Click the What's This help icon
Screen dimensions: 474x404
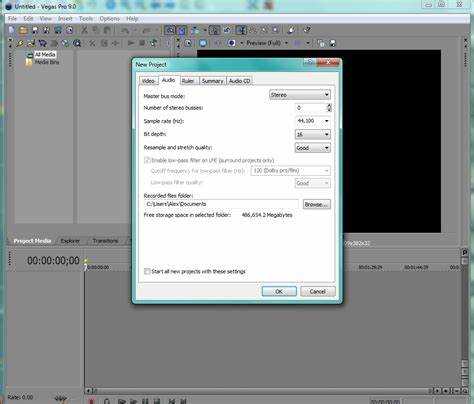click(307, 30)
